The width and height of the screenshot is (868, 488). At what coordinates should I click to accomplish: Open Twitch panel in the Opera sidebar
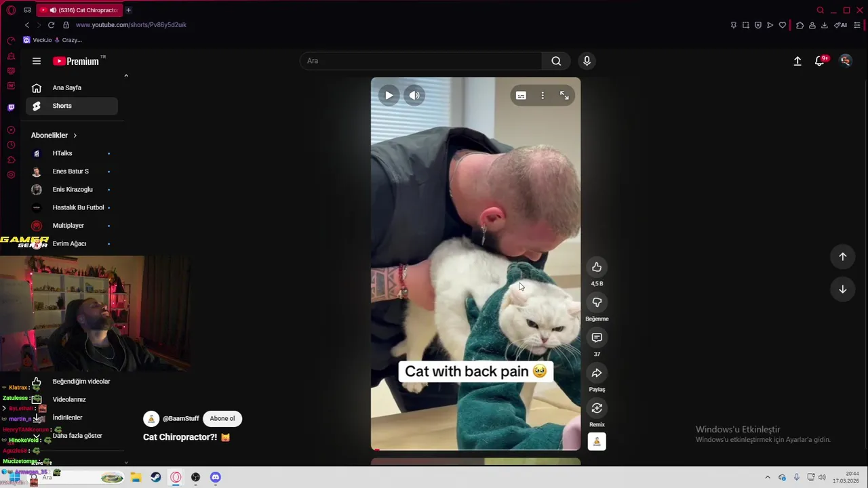coord(11,107)
